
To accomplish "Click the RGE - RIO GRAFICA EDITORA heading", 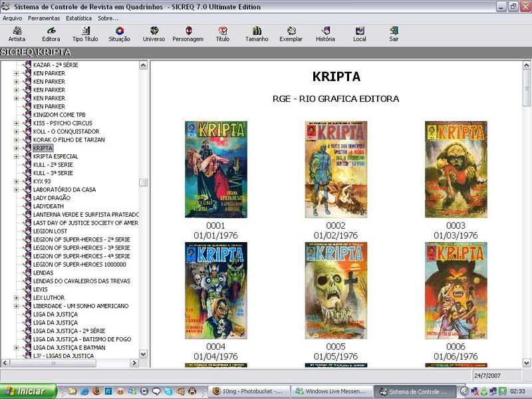I will (336, 98).
